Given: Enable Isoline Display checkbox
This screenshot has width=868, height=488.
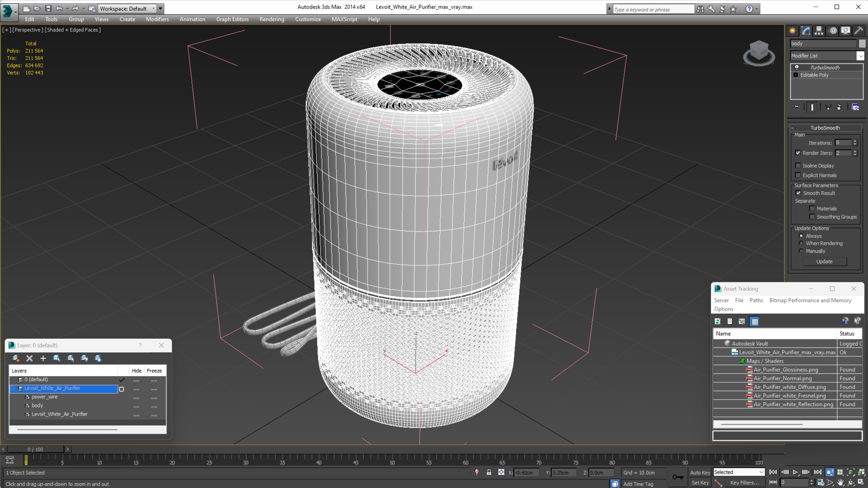Looking at the screenshot, I should 798,165.
